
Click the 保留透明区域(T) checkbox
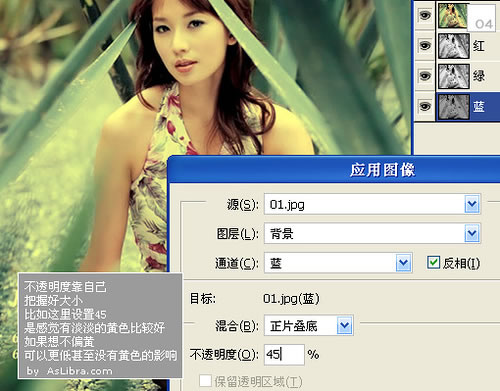205,381
